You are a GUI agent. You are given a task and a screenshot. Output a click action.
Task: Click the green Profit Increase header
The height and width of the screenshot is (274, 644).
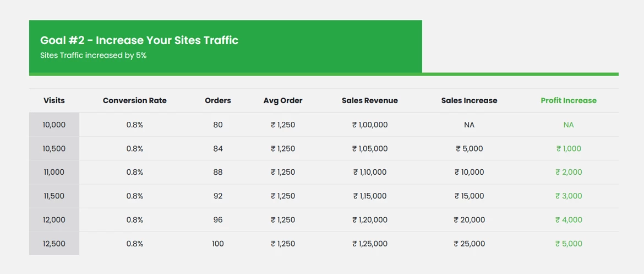(569, 100)
